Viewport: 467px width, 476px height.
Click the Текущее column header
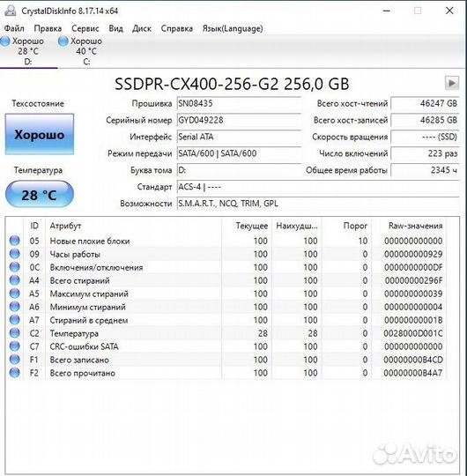(x=247, y=226)
